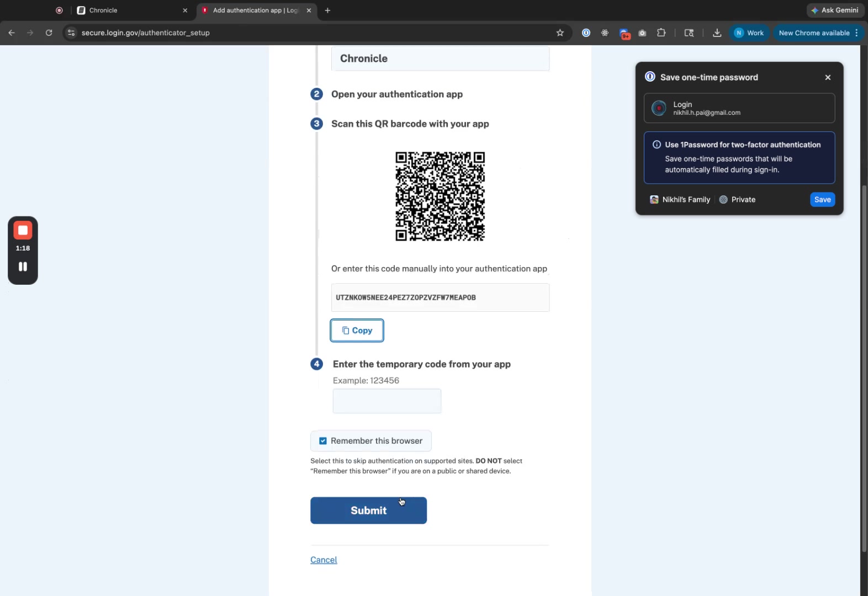Choose the Private vault selector
The width and height of the screenshot is (868, 596).
(737, 200)
